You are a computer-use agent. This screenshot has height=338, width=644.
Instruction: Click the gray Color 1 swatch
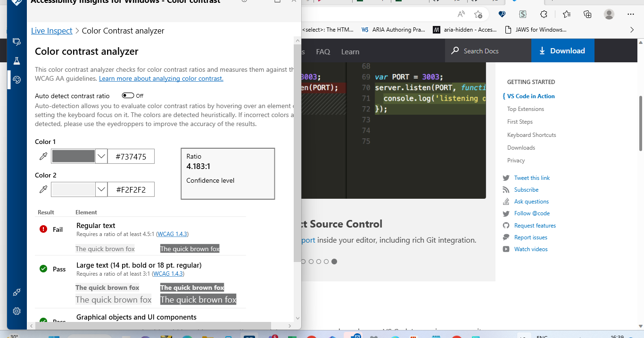click(73, 156)
